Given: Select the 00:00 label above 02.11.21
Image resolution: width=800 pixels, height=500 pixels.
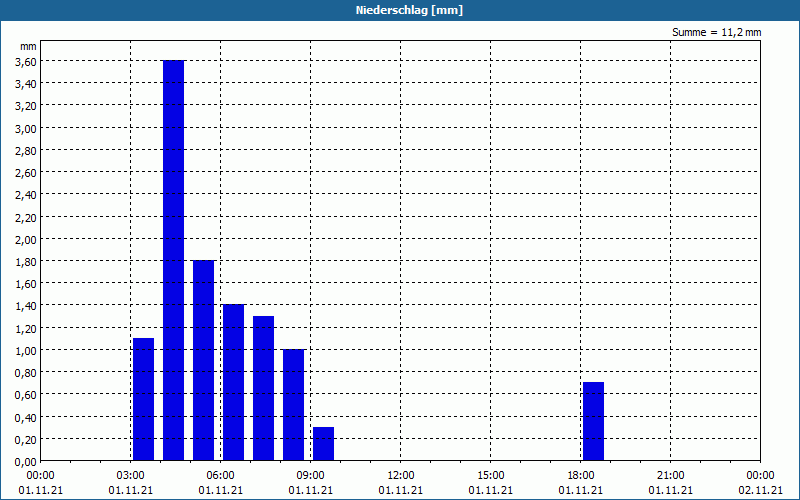Looking at the screenshot, I should point(761,476).
